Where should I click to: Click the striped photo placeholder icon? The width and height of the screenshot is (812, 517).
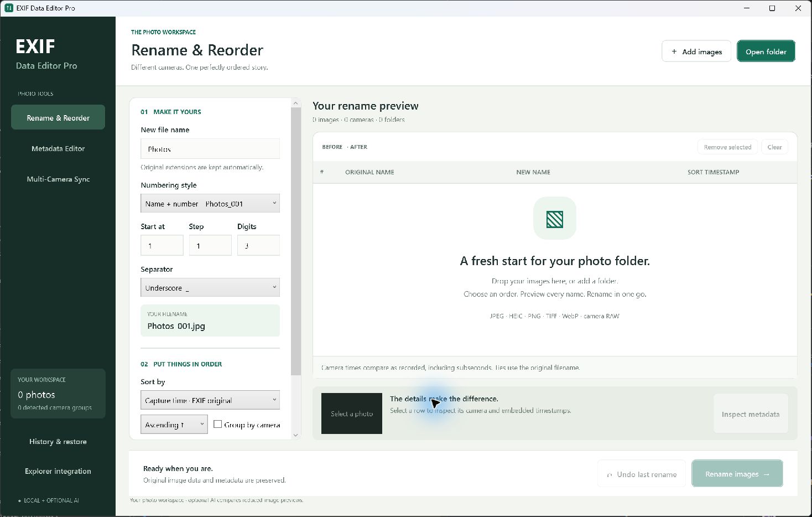pyautogui.click(x=555, y=219)
